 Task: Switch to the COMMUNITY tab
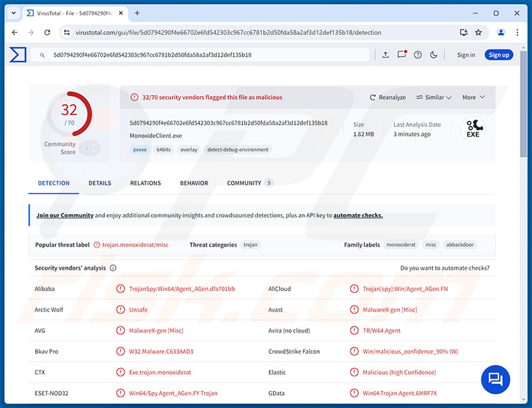tap(250, 183)
